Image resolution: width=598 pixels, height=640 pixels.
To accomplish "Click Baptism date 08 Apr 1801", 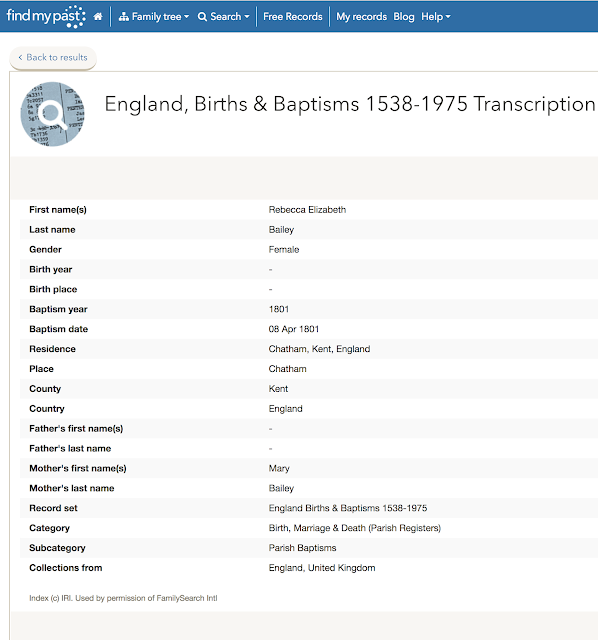I will click(x=294, y=329).
